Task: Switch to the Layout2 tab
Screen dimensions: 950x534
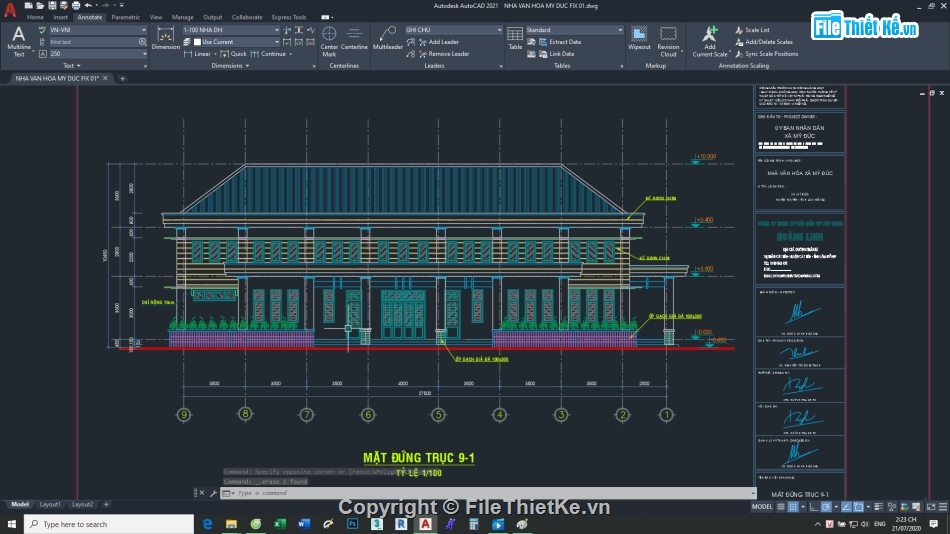Action: (82, 504)
